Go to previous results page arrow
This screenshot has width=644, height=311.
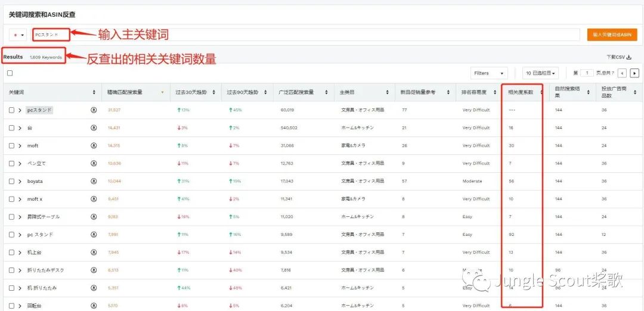[x=622, y=73]
